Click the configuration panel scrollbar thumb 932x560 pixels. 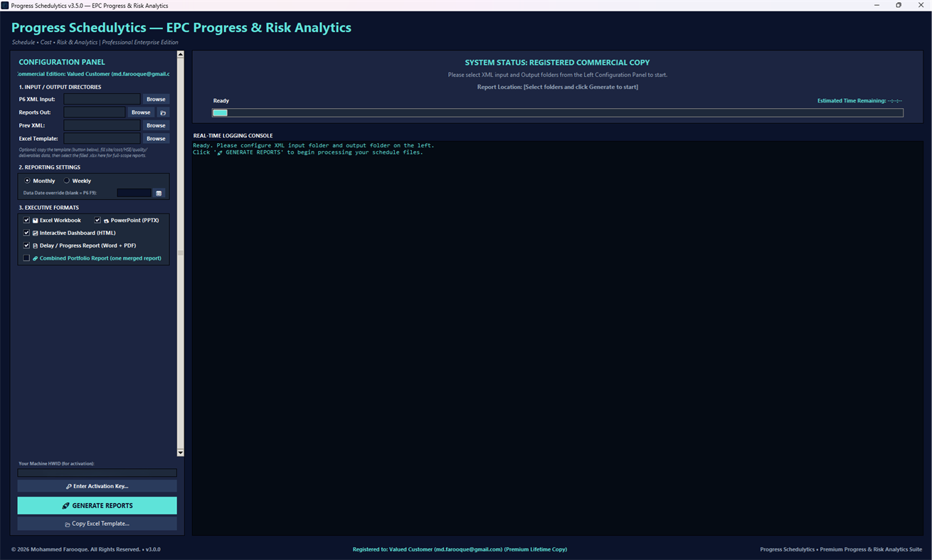181,253
